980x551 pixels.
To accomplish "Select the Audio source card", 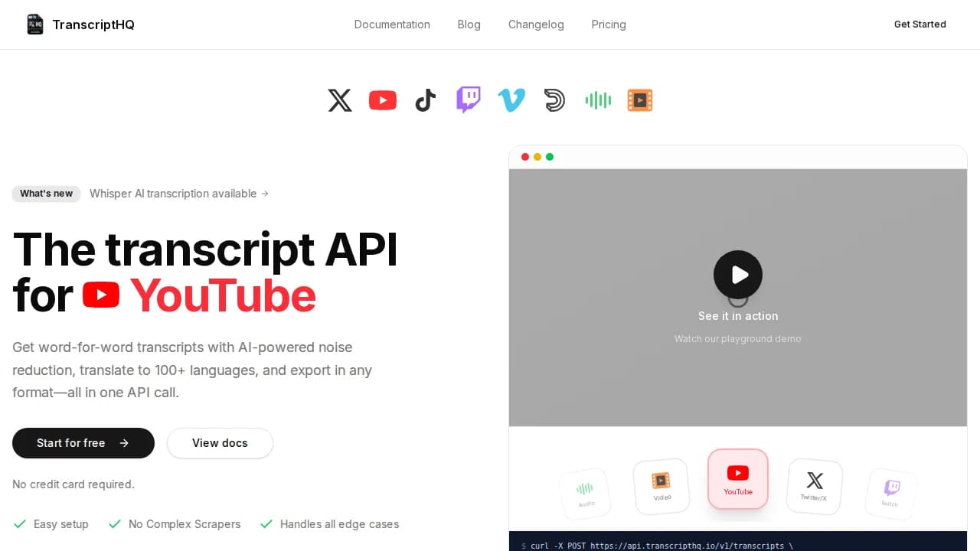I will point(584,494).
